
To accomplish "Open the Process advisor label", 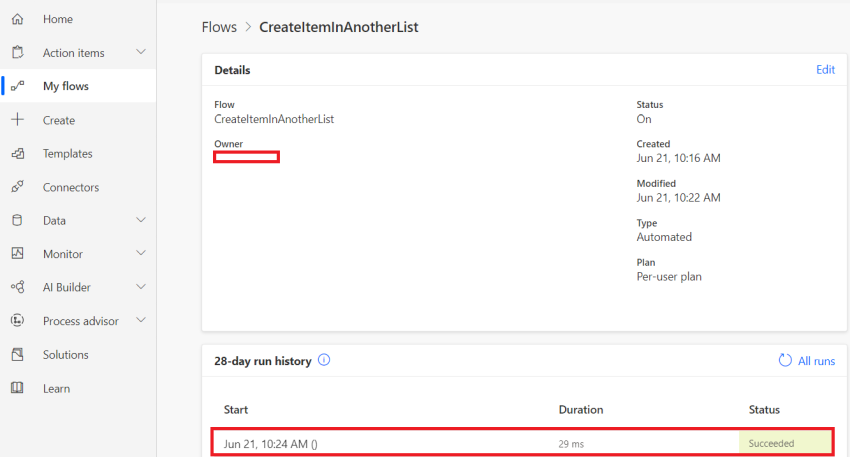I will (x=81, y=321).
